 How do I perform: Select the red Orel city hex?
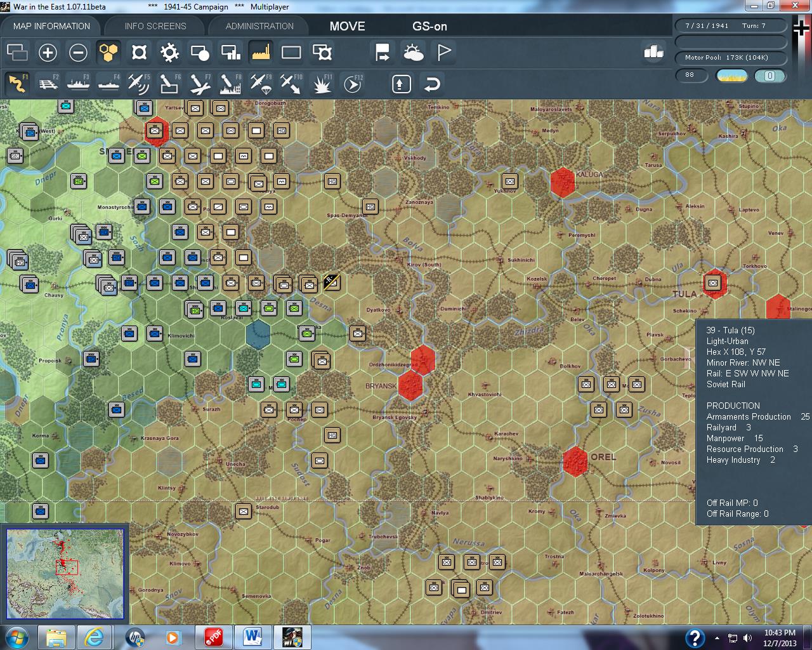point(575,461)
